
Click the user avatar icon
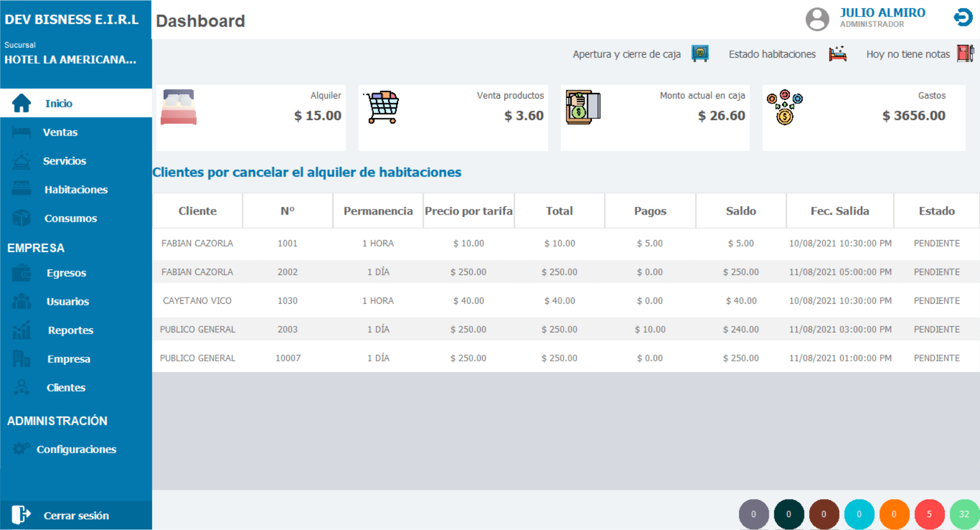(x=817, y=19)
